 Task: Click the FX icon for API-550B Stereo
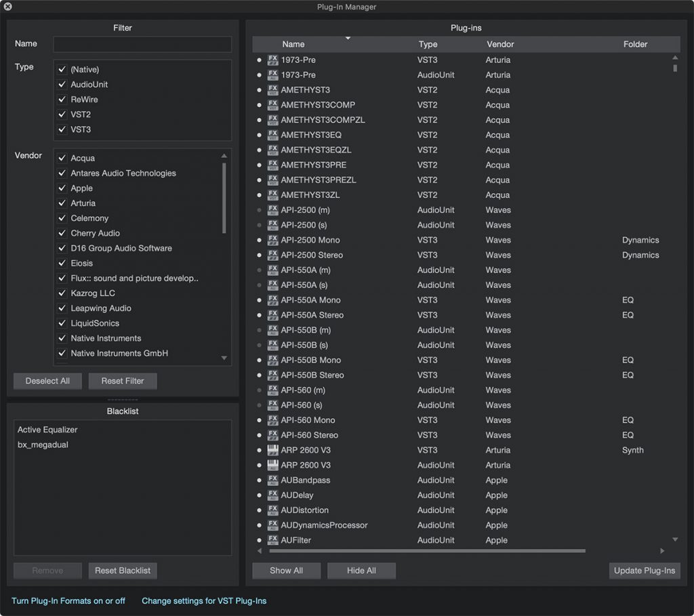(272, 375)
